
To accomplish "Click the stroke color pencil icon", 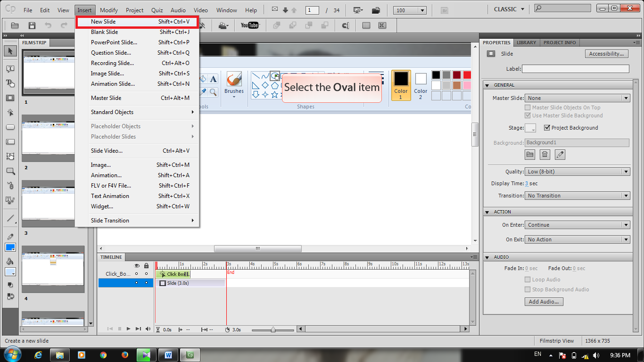I will pos(10,236).
